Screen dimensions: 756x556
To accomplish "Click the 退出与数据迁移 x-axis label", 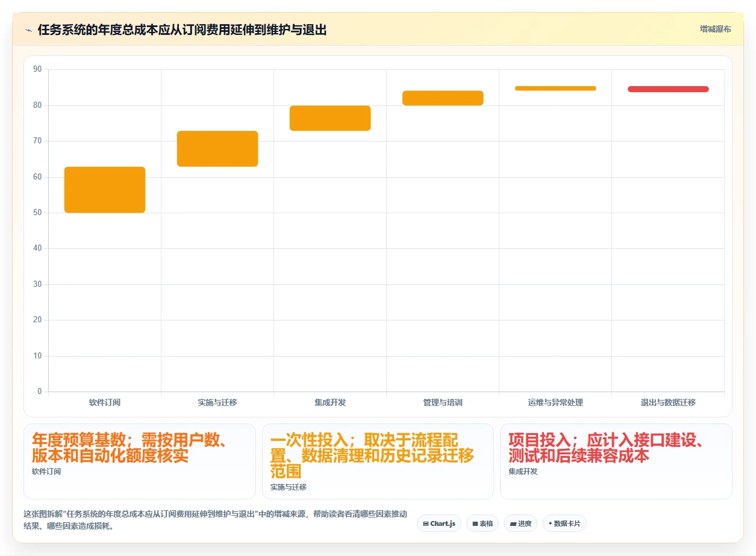I will (x=668, y=402).
